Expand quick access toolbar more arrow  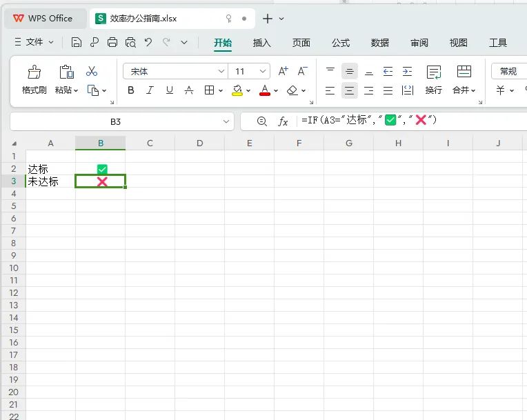click(x=184, y=42)
